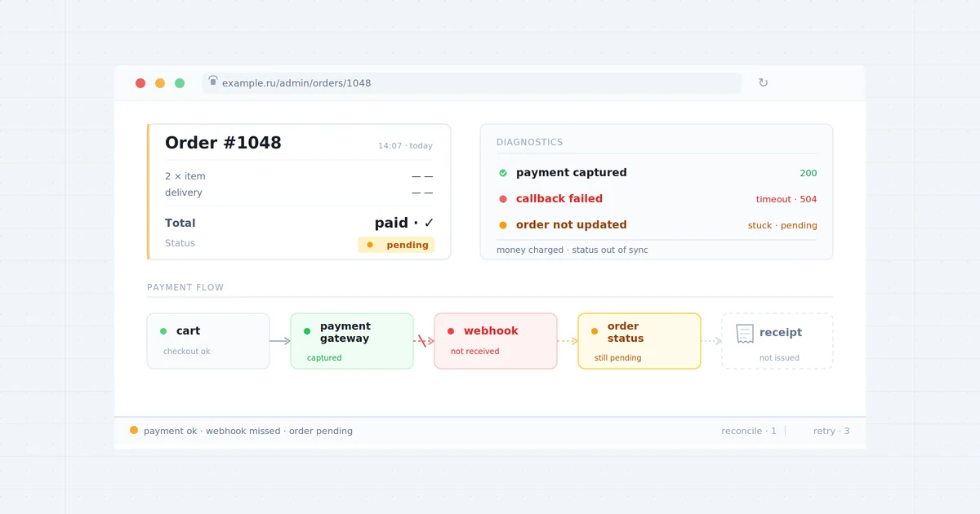The width and height of the screenshot is (980, 514).
Task: Click the green check icon beside payment captured
Action: pos(503,173)
